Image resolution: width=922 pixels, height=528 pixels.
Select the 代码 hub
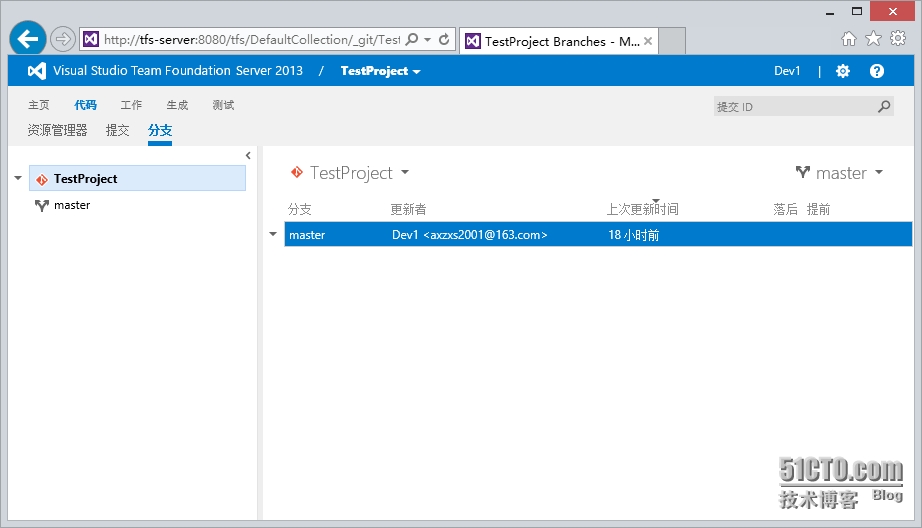tap(85, 105)
